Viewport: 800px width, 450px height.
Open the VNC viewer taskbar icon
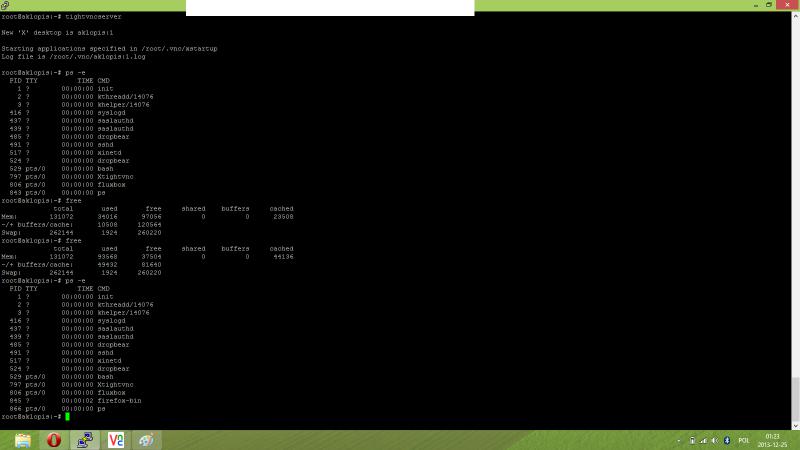[x=116, y=440]
